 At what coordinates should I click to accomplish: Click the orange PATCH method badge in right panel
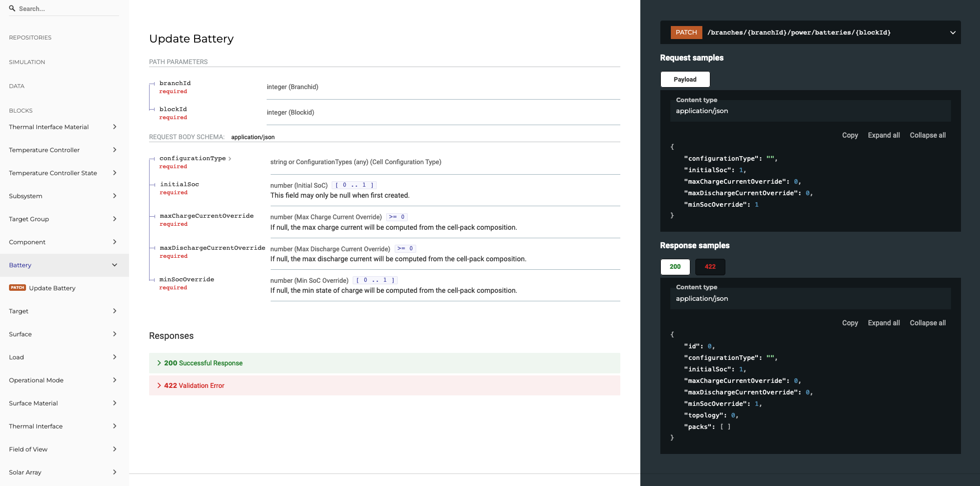pyautogui.click(x=686, y=32)
